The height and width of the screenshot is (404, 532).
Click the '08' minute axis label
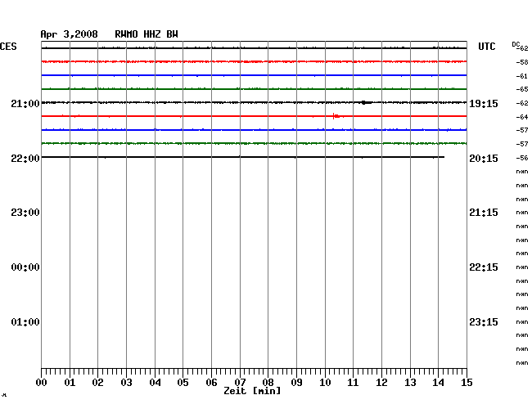pos(268,382)
